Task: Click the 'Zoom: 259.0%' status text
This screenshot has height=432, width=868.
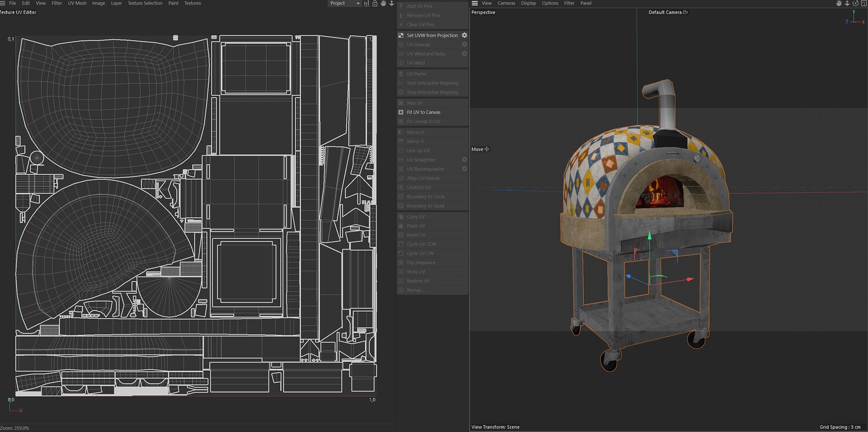Action: click(15, 428)
